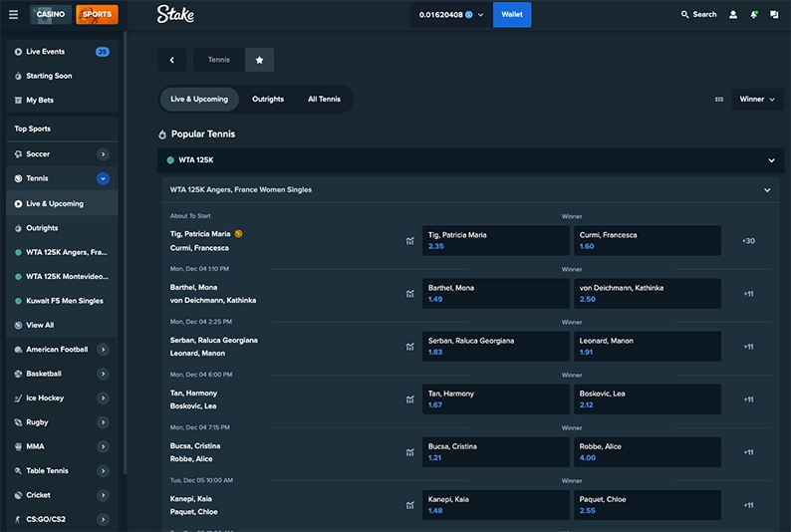
Task: Open My Bets in sidebar
Action: point(62,100)
